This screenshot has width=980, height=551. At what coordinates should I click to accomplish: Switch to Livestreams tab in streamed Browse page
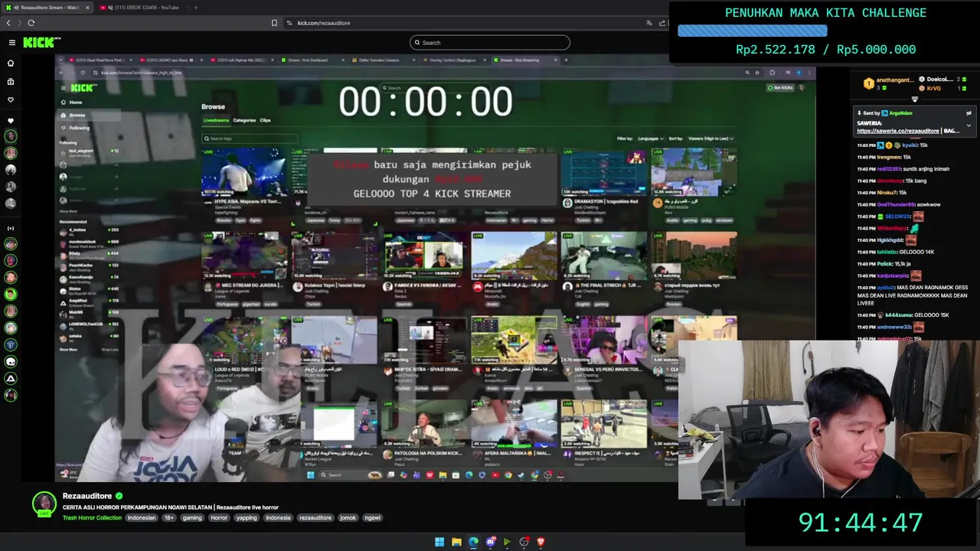click(x=216, y=120)
